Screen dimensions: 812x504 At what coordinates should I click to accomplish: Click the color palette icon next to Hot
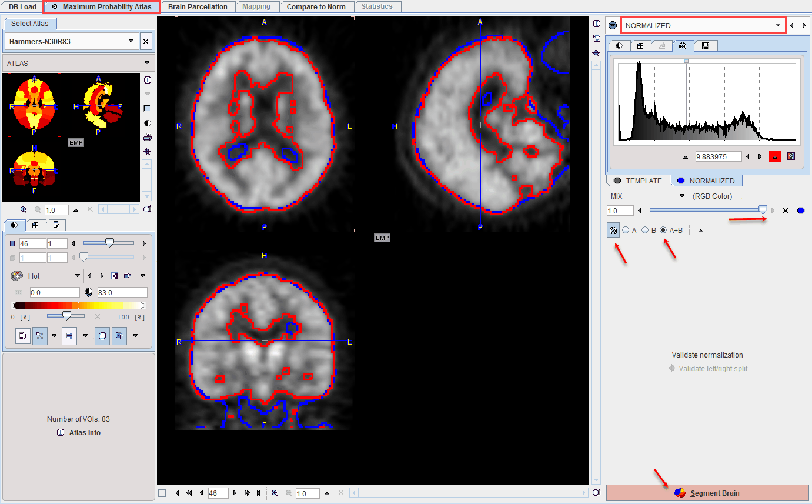(16, 276)
